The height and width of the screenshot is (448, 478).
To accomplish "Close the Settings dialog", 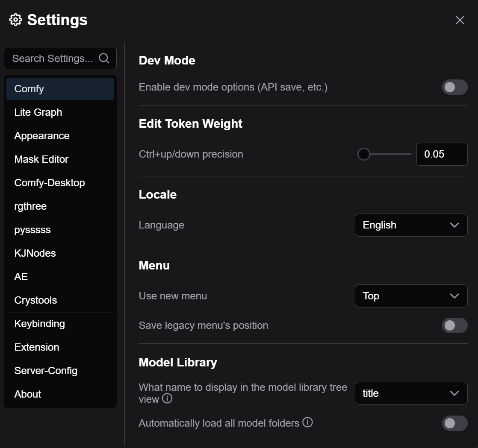I will click(460, 20).
